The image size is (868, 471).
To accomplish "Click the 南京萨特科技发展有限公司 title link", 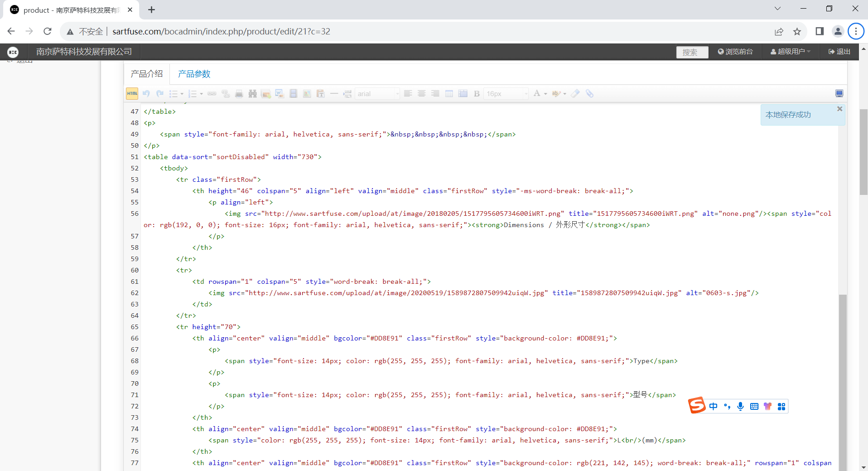I will (84, 52).
